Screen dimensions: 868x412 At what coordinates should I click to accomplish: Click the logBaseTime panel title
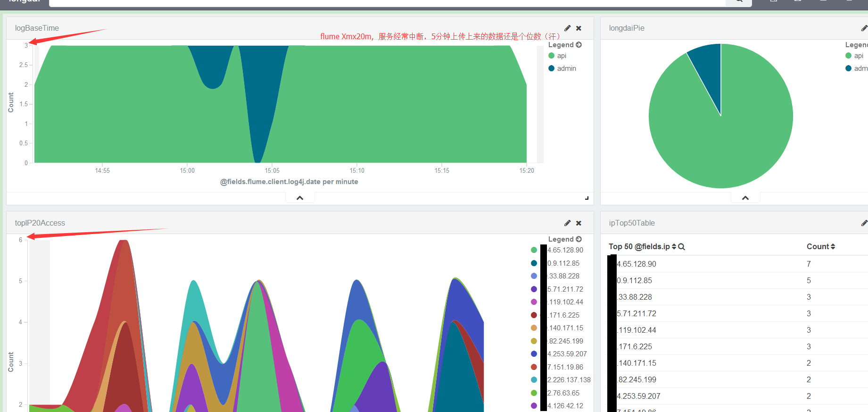pyautogui.click(x=37, y=28)
